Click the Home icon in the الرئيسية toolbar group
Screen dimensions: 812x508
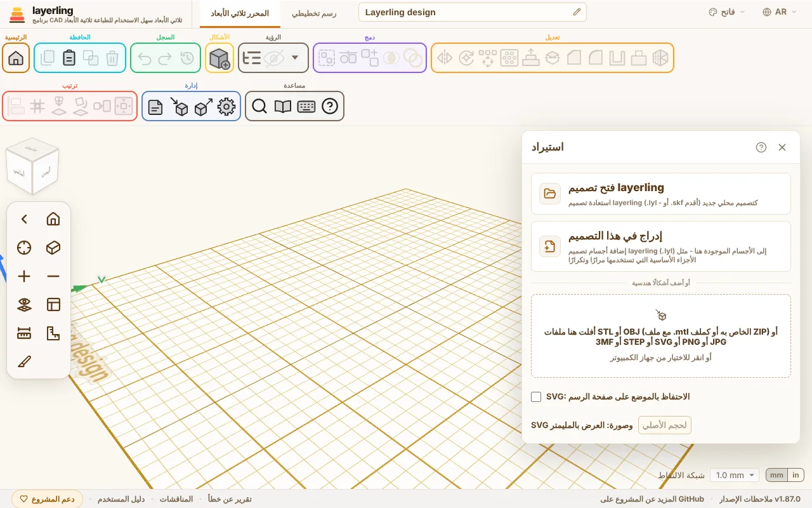coord(16,58)
